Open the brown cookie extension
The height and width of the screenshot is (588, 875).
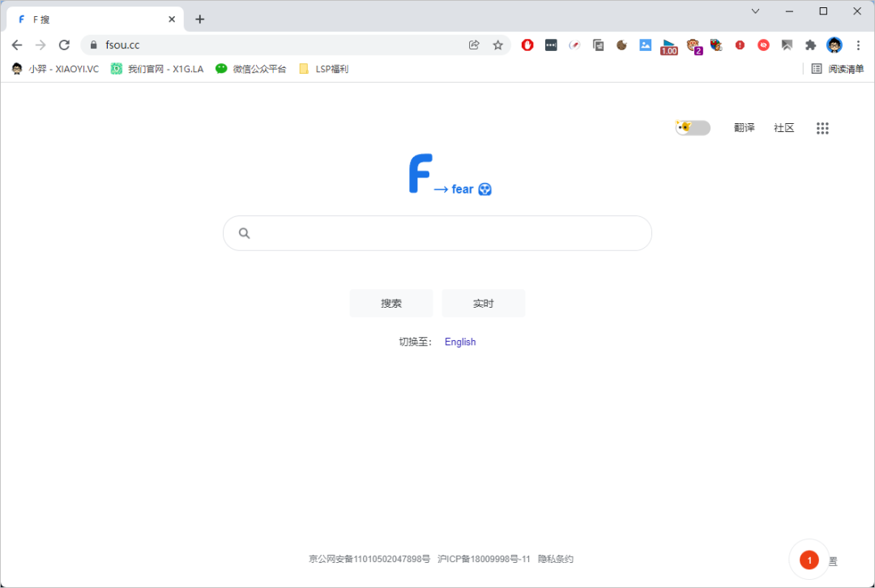(x=621, y=45)
